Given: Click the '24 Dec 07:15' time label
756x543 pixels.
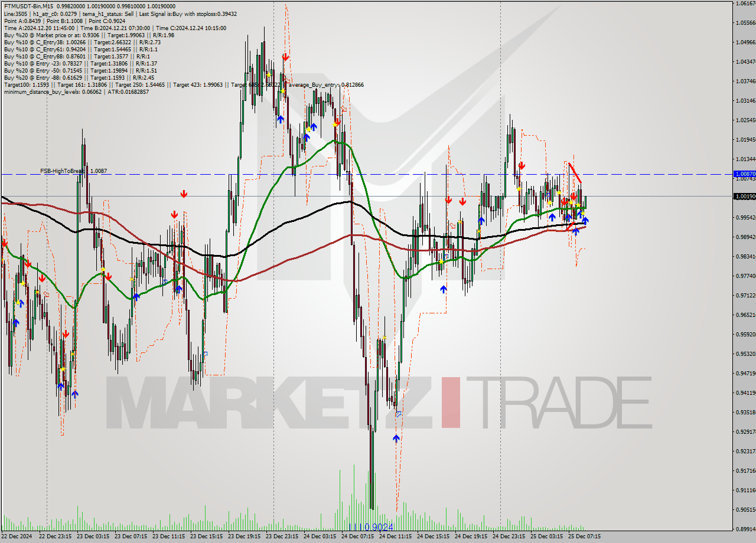Looking at the screenshot, I should pos(358,537).
